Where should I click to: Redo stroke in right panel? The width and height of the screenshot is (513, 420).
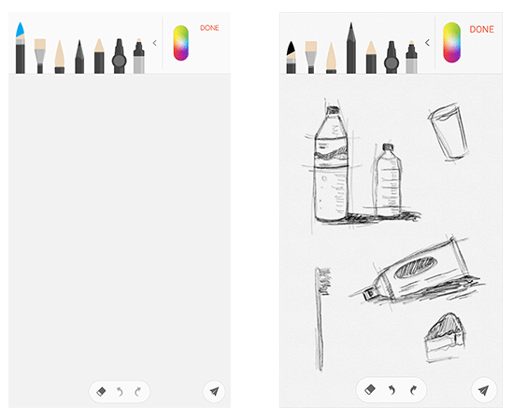click(x=413, y=389)
